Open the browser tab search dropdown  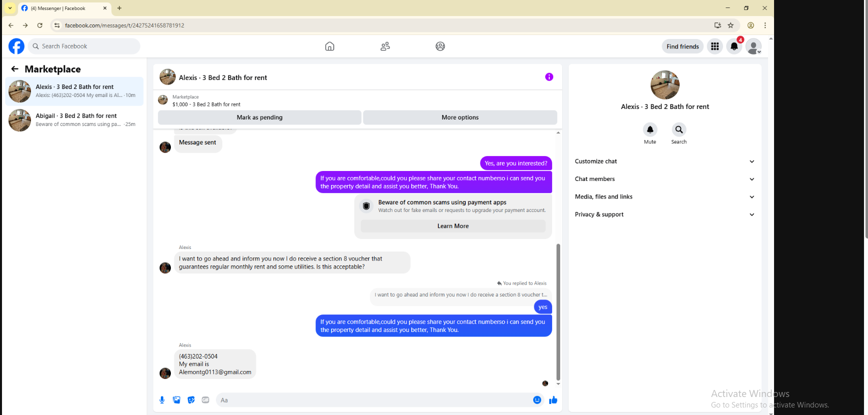coord(10,8)
